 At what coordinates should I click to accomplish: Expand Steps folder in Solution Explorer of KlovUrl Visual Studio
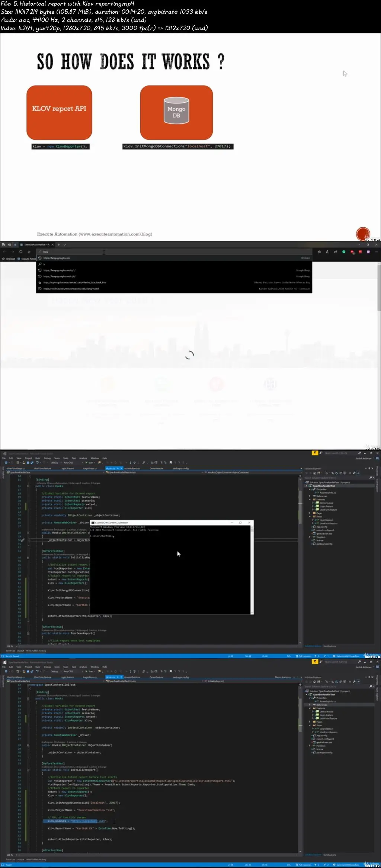point(310,725)
